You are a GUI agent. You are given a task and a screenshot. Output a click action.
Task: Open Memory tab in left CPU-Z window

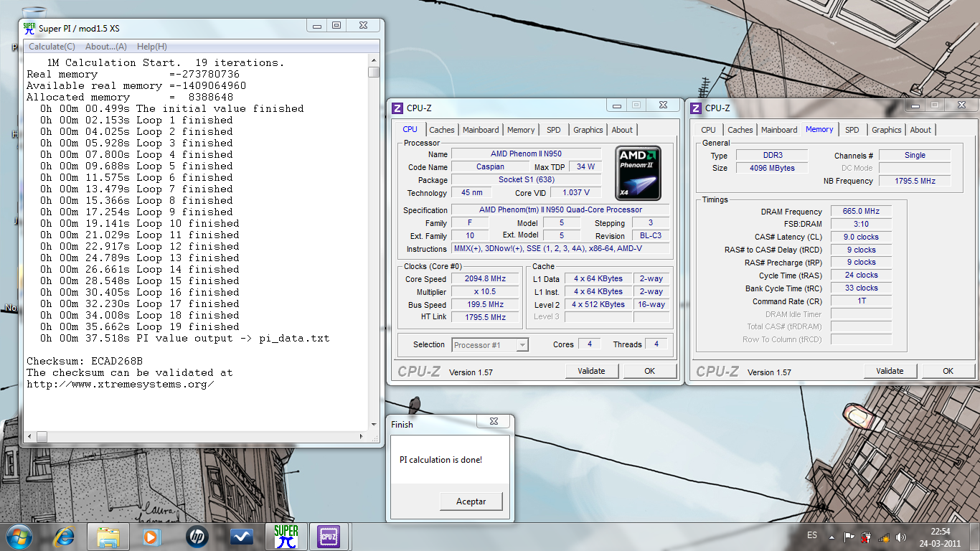(521, 130)
